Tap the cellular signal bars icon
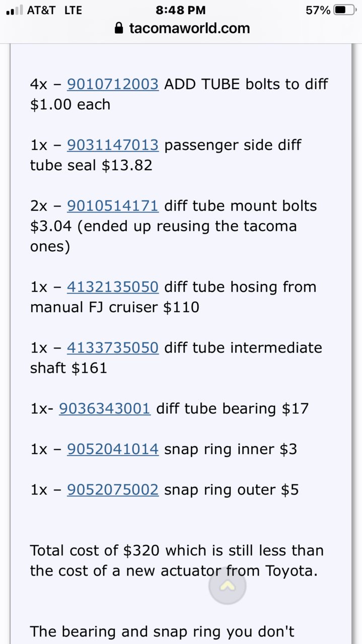This screenshot has width=362, height=644. (x=14, y=11)
